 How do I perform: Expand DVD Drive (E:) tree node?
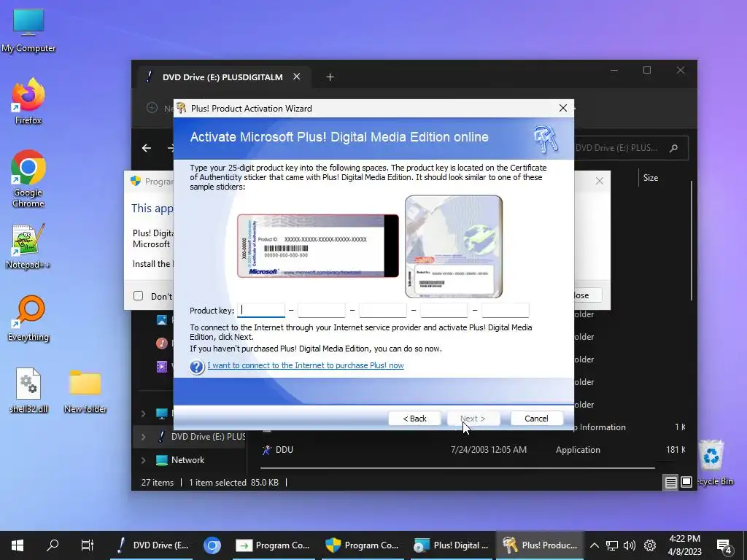coord(143,437)
